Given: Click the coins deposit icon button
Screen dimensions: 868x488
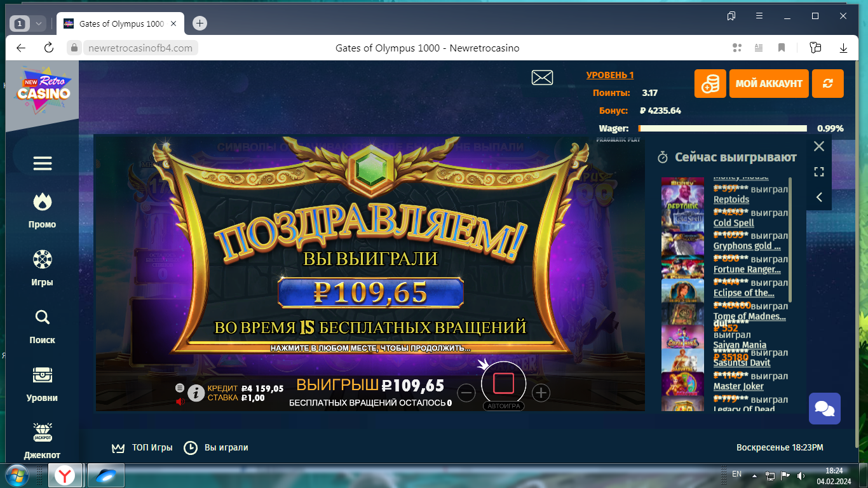Looking at the screenshot, I should [x=710, y=84].
